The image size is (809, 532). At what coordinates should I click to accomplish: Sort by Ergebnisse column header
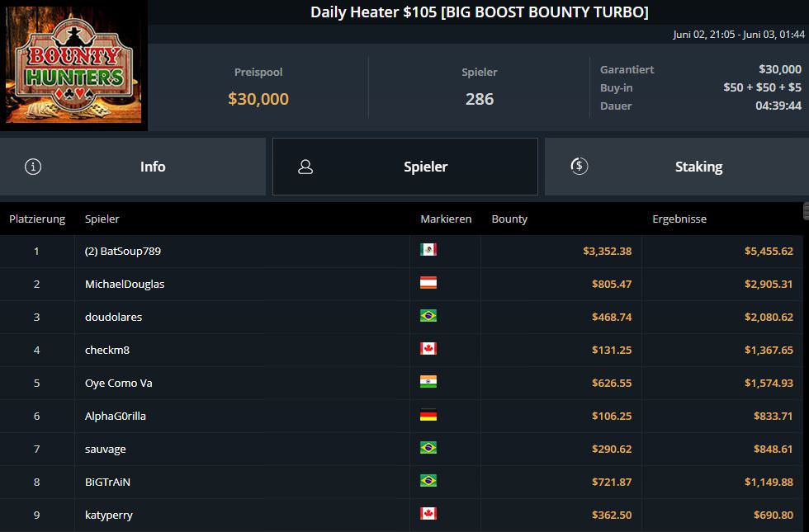tap(679, 219)
